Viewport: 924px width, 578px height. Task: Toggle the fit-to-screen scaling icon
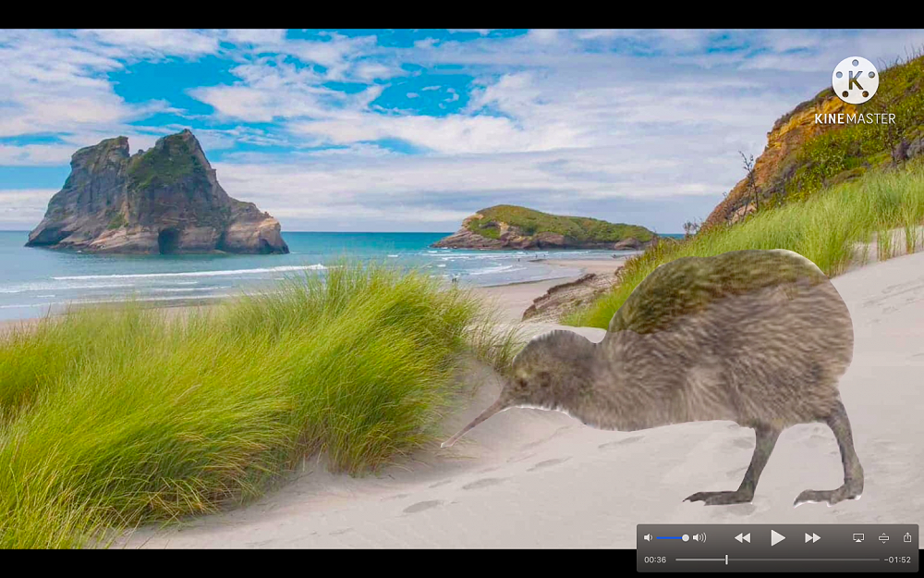(x=883, y=537)
